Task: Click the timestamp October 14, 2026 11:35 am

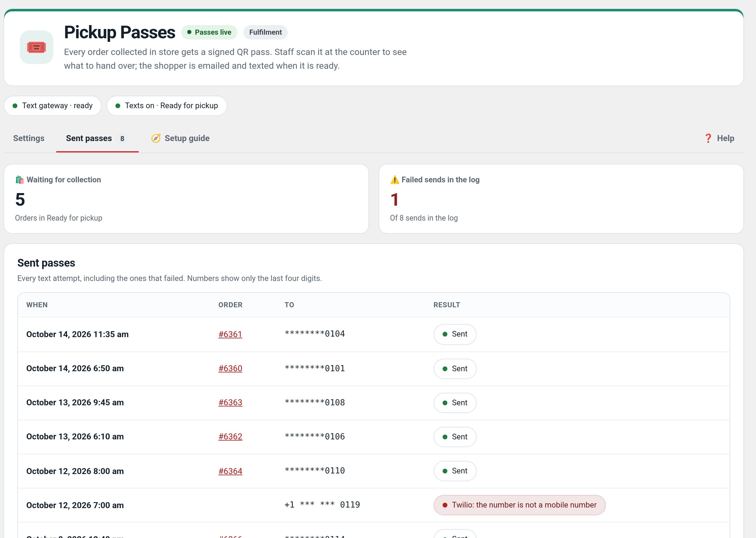Action: point(77,334)
